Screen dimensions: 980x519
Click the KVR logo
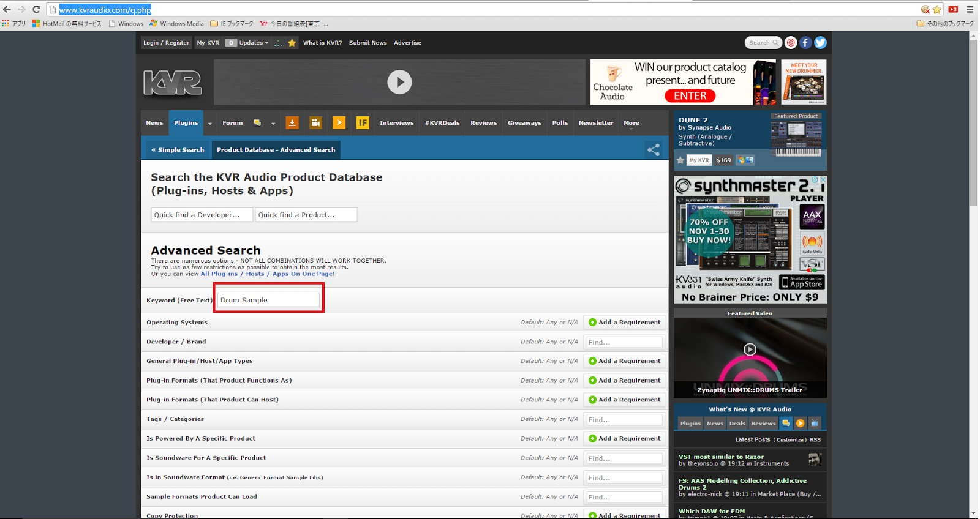click(x=172, y=83)
